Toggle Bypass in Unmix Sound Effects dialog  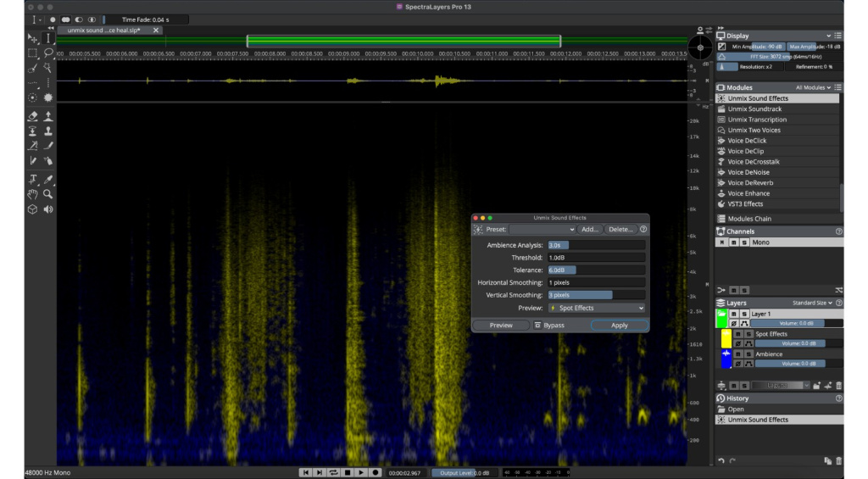pos(549,325)
